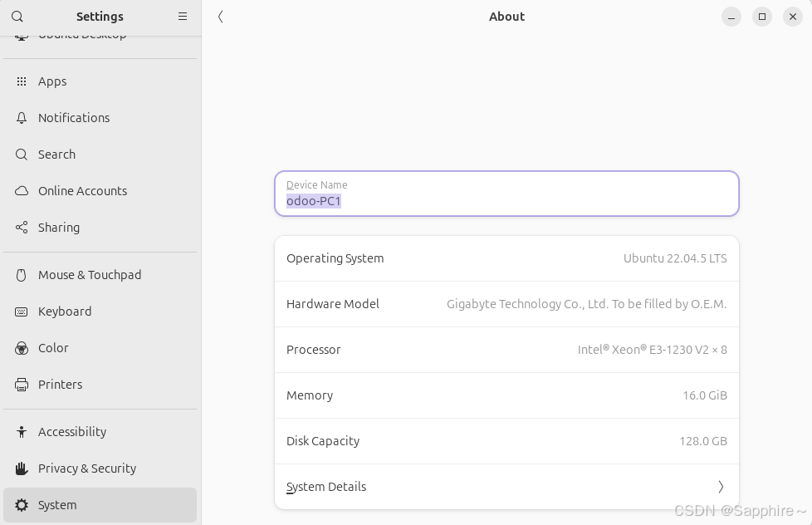Click the Operating System row
The height and width of the screenshot is (525, 812).
(x=506, y=258)
